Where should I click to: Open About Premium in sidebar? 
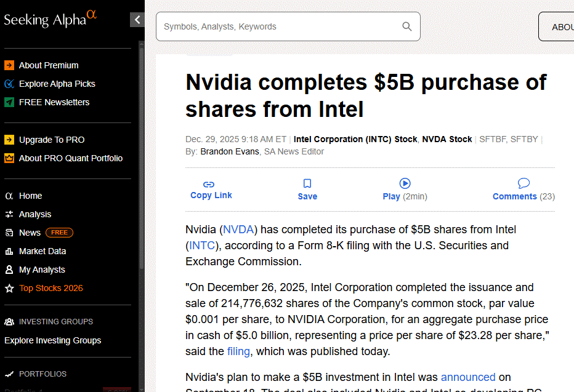point(48,65)
